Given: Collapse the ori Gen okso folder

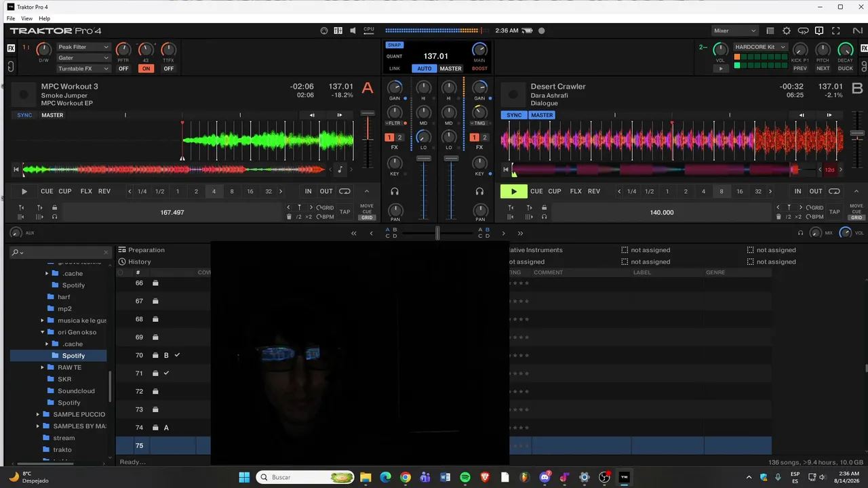Looking at the screenshot, I should point(42,332).
